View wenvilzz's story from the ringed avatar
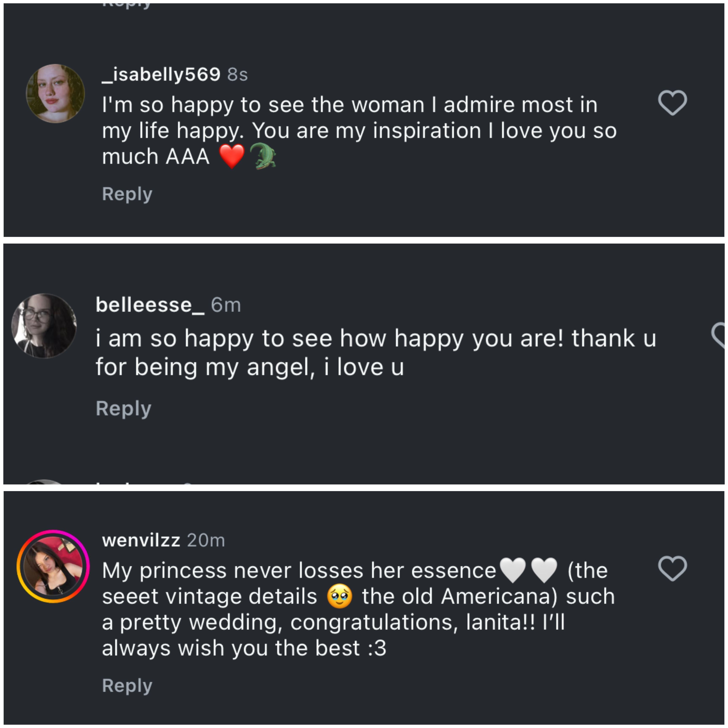Screen dimensions: 728x728 click(x=53, y=566)
